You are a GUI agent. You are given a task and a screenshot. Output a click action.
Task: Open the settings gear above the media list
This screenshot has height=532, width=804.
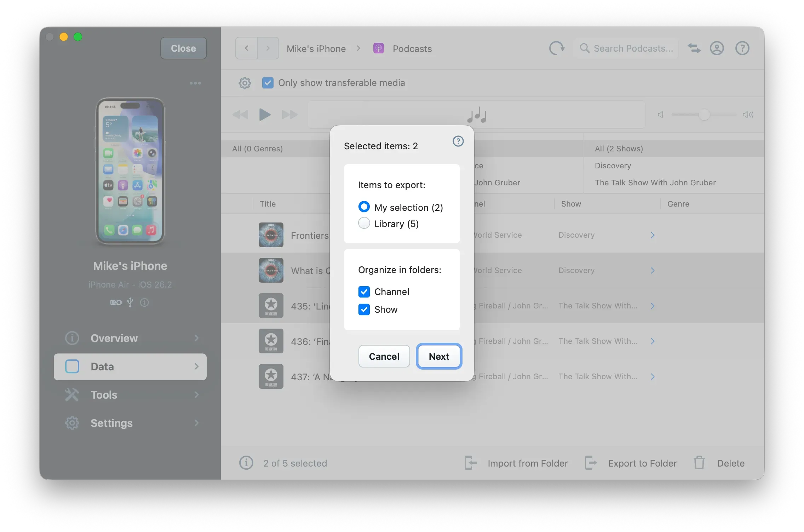[x=245, y=83]
